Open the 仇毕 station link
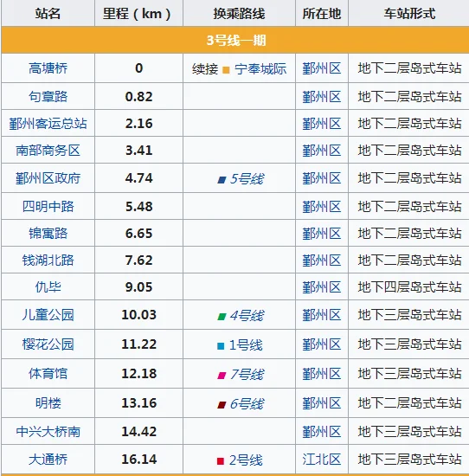This screenshot has width=469, height=476. coord(48,286)
